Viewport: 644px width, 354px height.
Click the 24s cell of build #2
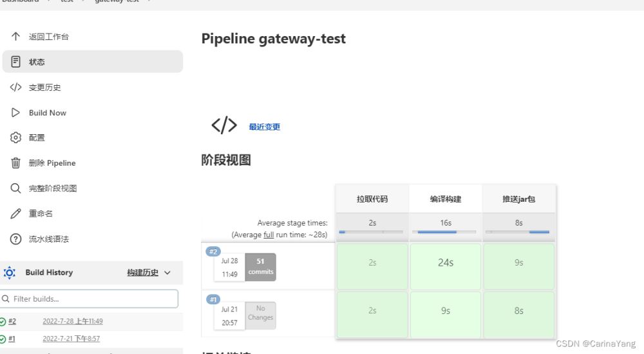pyautogui.click(x=446, y=266)
